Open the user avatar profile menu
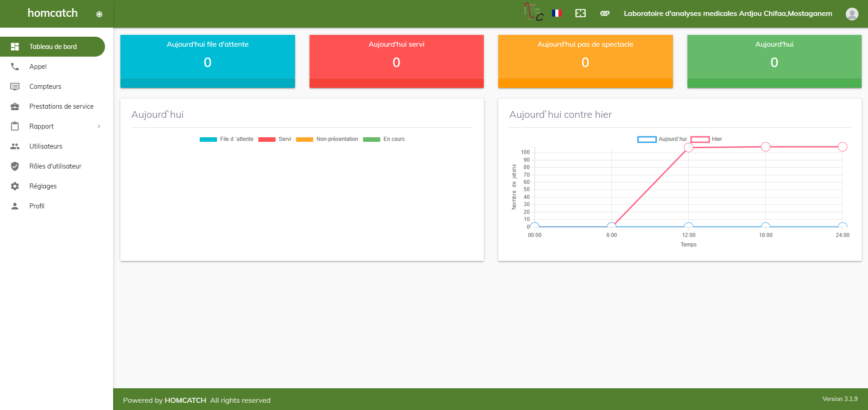 tap(852, 14)
